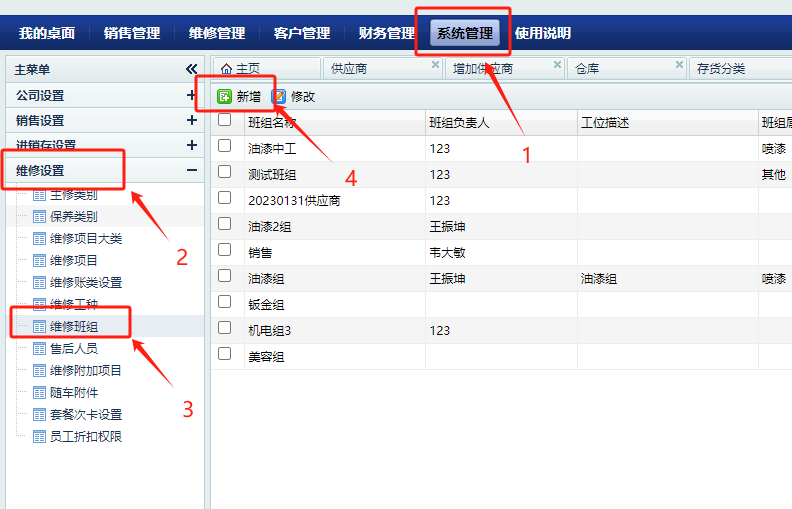Click the home icon on 主页 tab

tap(226, 69)
